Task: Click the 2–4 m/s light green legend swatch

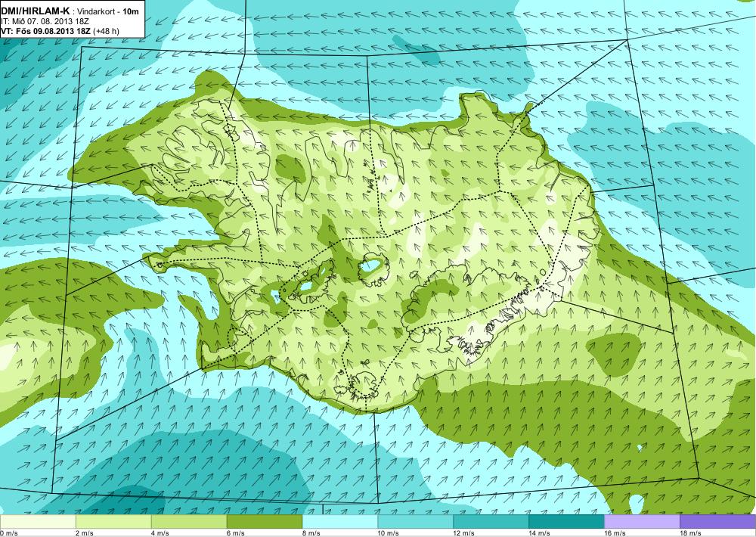Action: point(113,522)
